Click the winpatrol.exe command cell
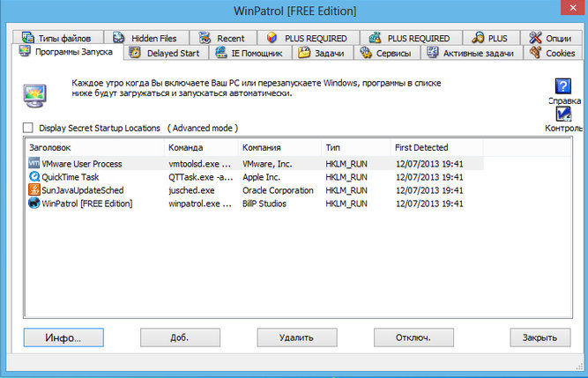The image size is (588, 378). click(x=200, y=204)
